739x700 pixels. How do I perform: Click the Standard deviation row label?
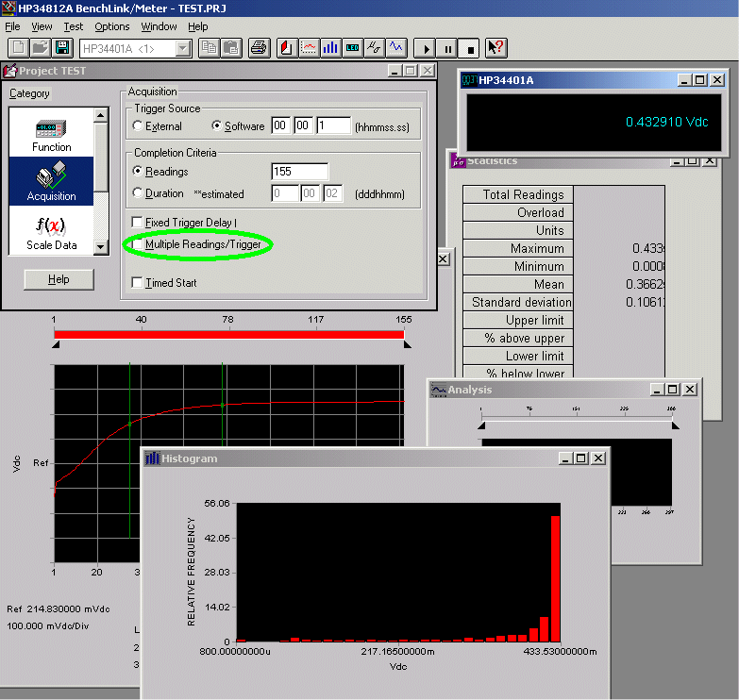[522, 302]
